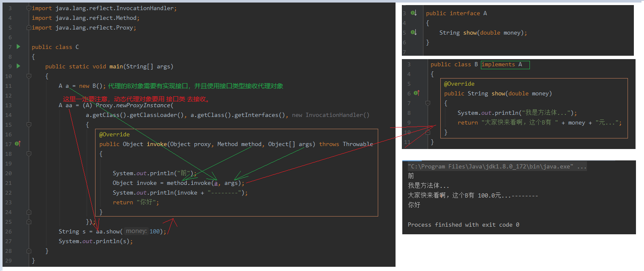The height and width of the screenshot is (271, 644).
Task: Collapse anonymous InvocationHandler fold at line 15
Action: pyautogui.click(x=28, y=125)
